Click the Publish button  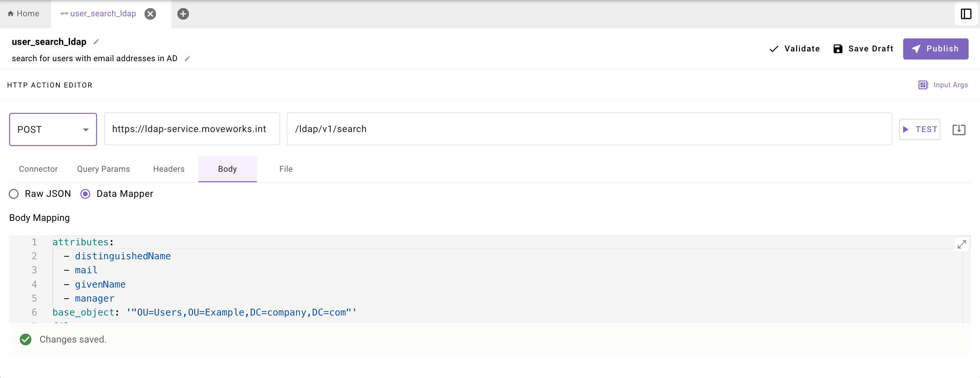point(935,49)
